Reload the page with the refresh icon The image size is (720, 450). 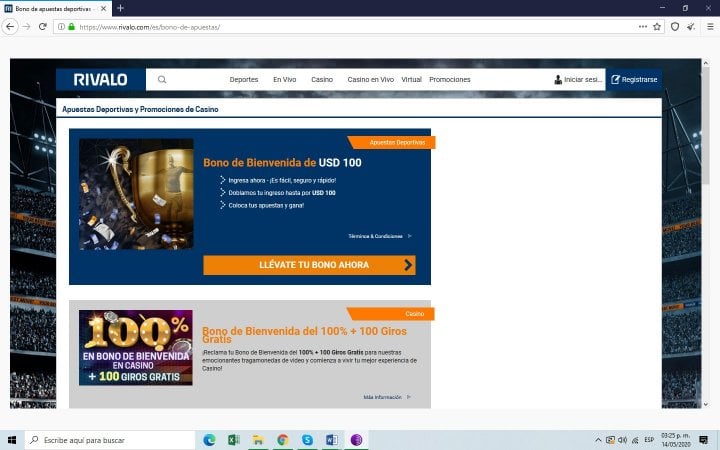pyautogui.click(x=43, y=27)
